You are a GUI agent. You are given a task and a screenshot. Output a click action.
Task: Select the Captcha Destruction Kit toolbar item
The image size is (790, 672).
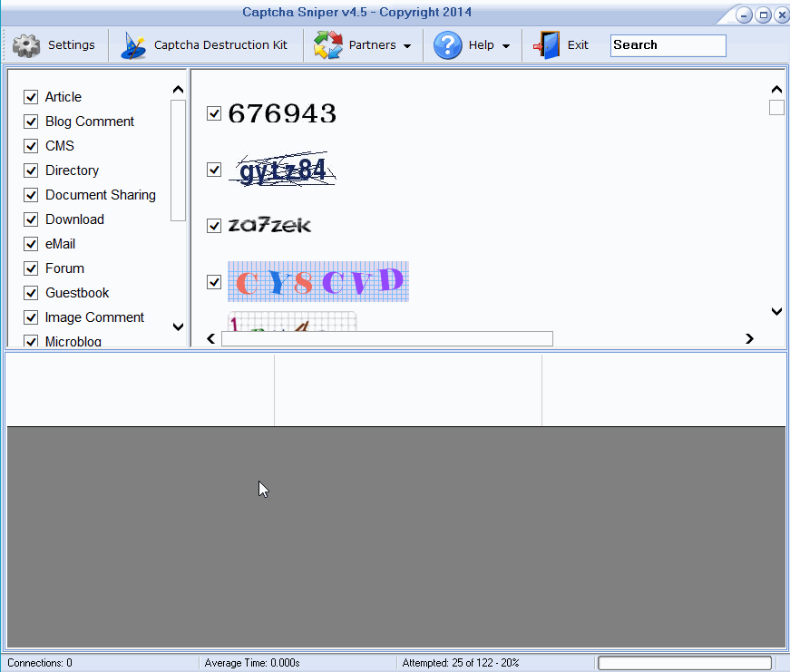click(x=221, y=44)
